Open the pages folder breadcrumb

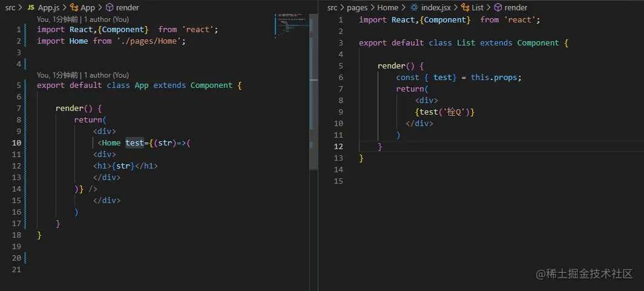tap(357, 7)
